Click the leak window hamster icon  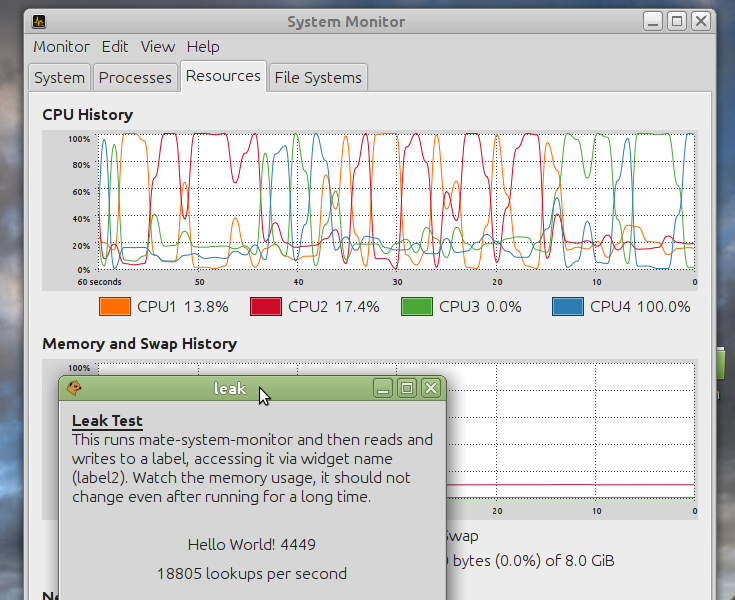(75, 388)
